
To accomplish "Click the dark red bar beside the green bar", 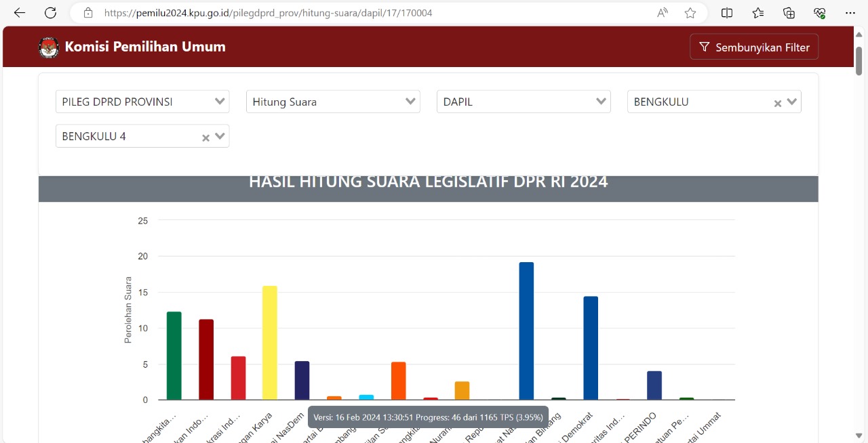I will click(206, 360).
